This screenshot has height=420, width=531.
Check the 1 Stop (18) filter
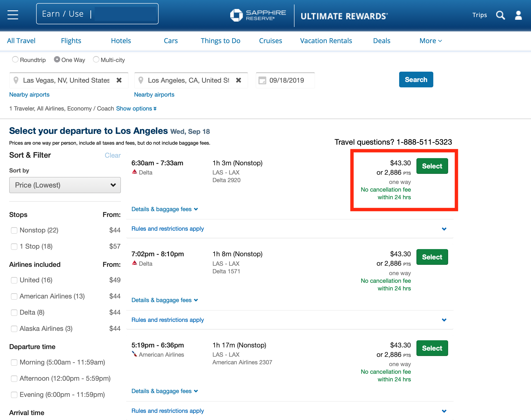tap(14, 247)
